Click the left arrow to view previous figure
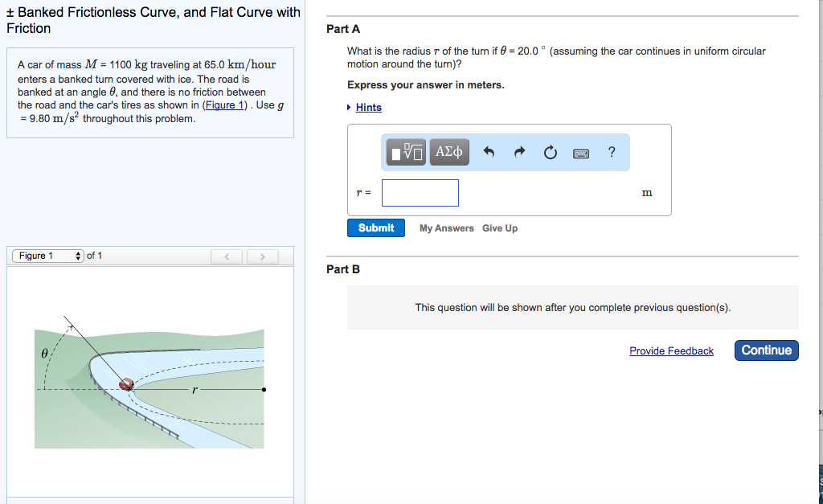 tap(226, 256)
